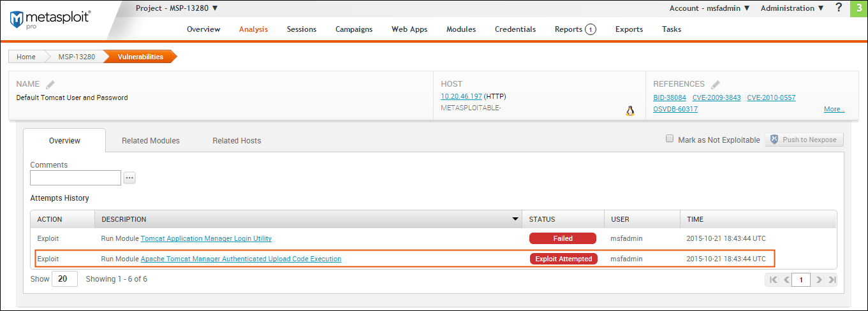Focus the Comments input field
This screenshot has width=868, height=311.
tap(75, 178)
